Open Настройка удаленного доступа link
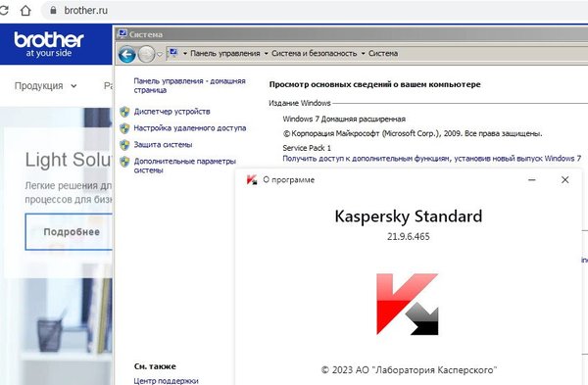 point(190,127)
